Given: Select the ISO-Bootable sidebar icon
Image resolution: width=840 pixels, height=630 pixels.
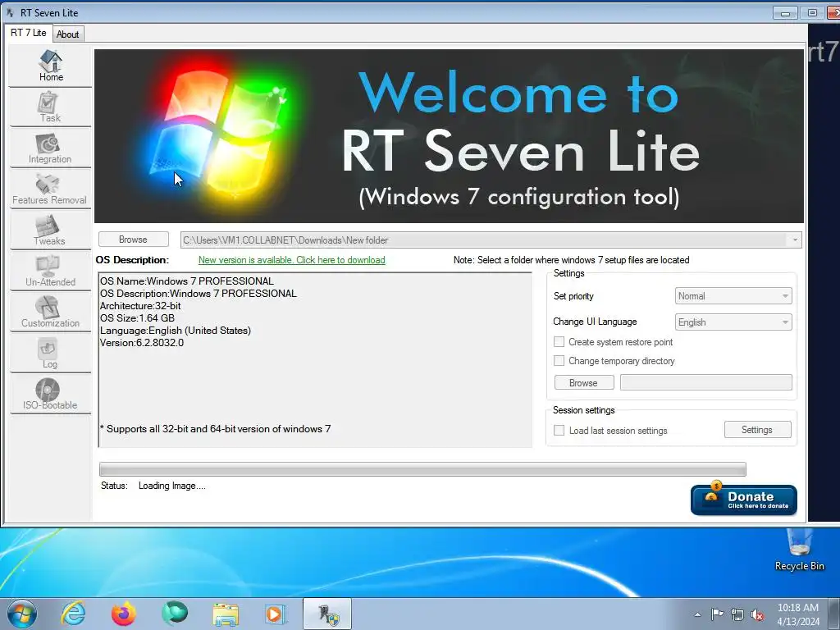Looking at the screenshot, I should [x=50, y=395].
